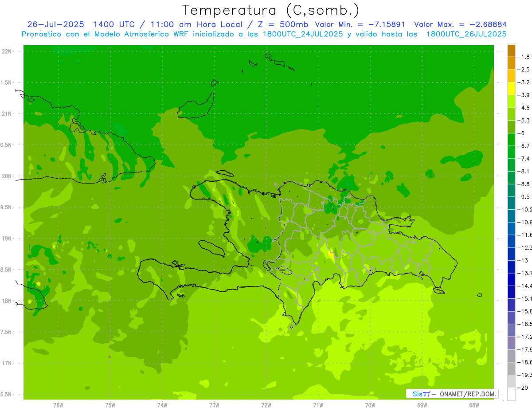Click the "-13.7" colorbar label
532x411 pixels.
click(x=524, y=273)
